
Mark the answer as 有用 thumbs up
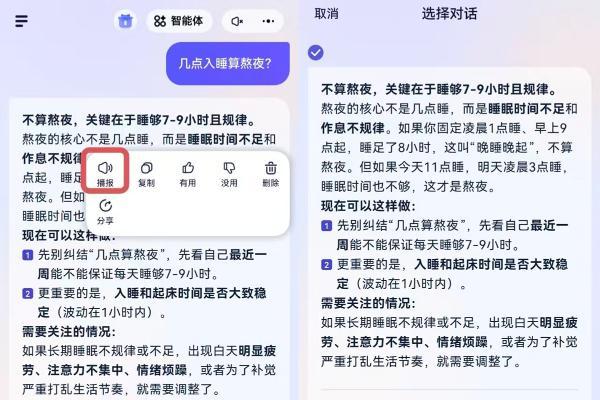point(188,174)
